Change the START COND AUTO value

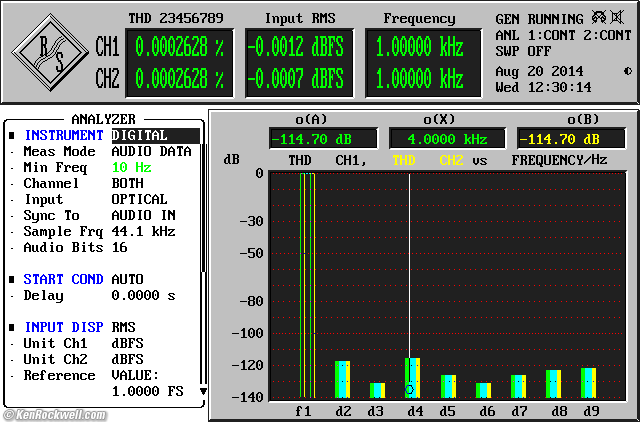(x=127, y=280)
